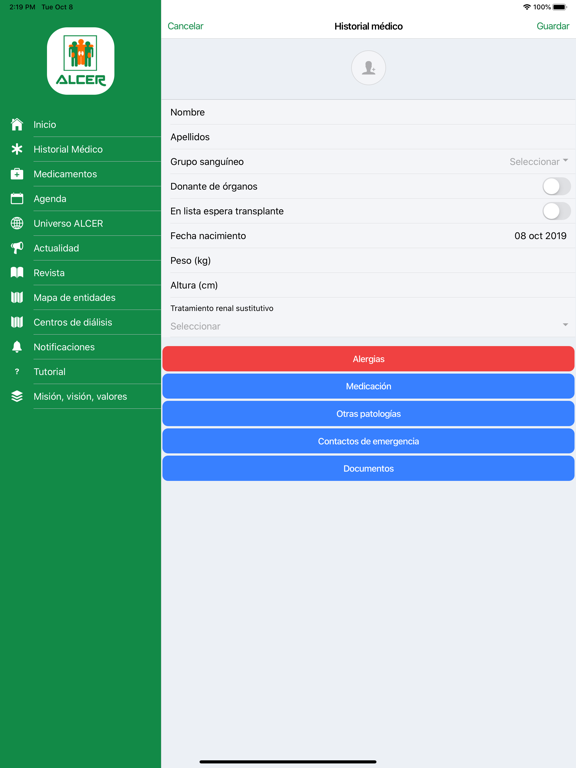Open Universo ALCER menu item
Screen dimensions: 576x768
pos(68,223)
